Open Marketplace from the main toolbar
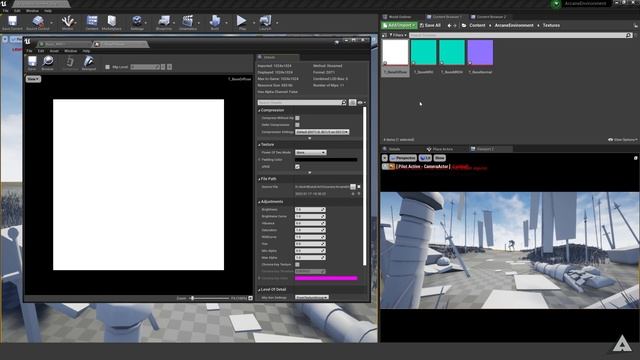 coord(111,23)
